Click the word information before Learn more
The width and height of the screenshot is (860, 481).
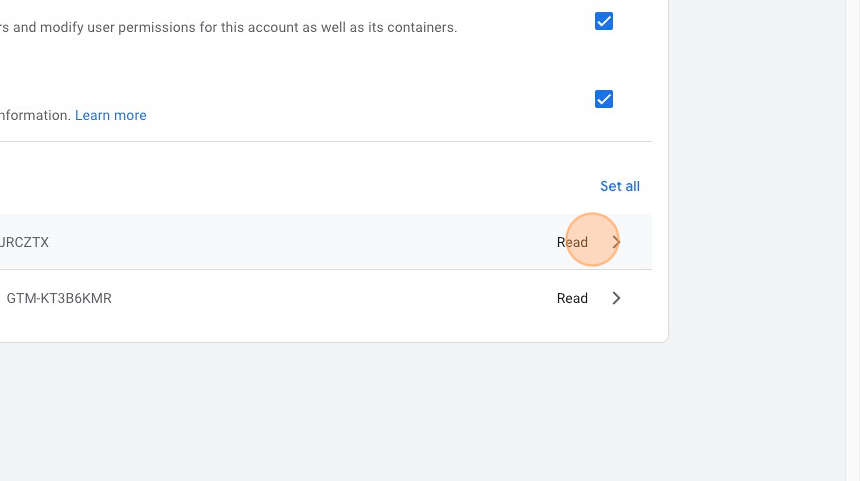pyautogui.click(x=36, y=115)
